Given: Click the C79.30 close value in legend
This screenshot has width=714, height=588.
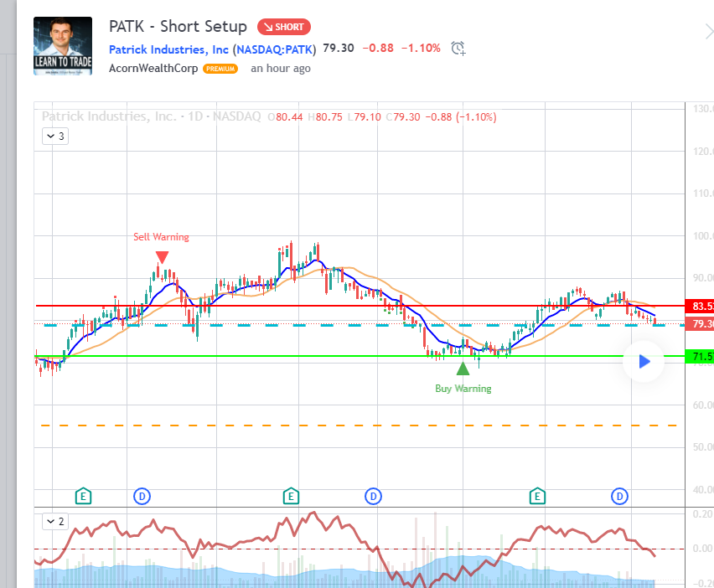Looking at the screenshot, I should click(x=403, y=117).
